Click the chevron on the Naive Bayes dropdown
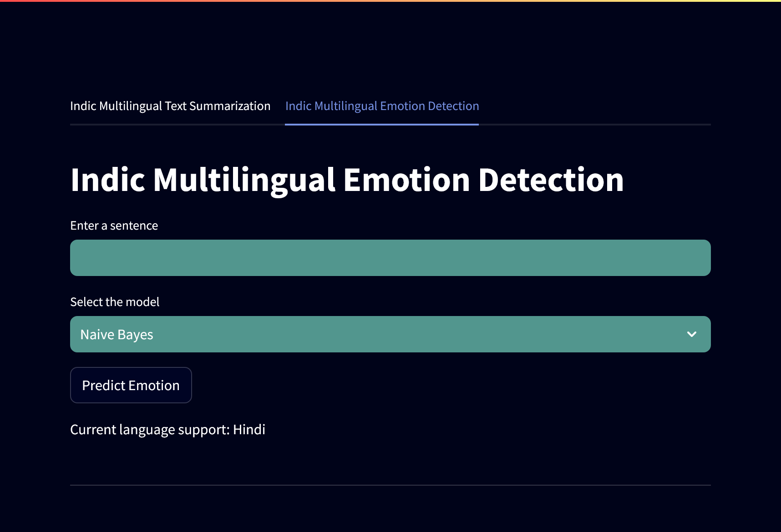 pos(692,334)
